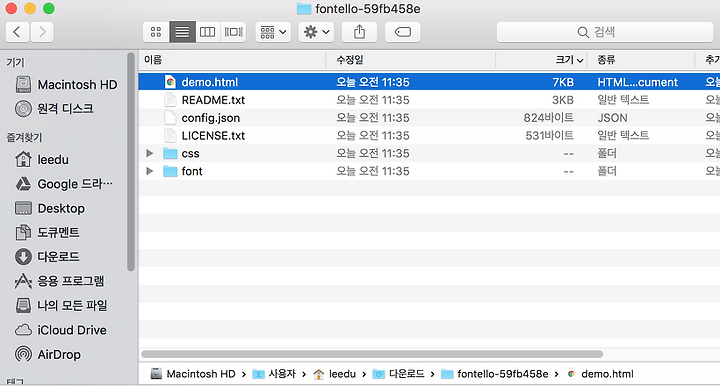Click the config.json file icon
The height and width of the screenshot is (386, 720).
[170, 117]
